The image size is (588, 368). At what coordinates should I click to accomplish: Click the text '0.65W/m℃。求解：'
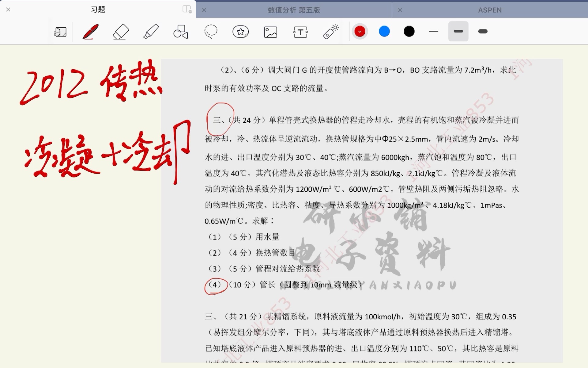pyautogui.click(x=239, y=221)
